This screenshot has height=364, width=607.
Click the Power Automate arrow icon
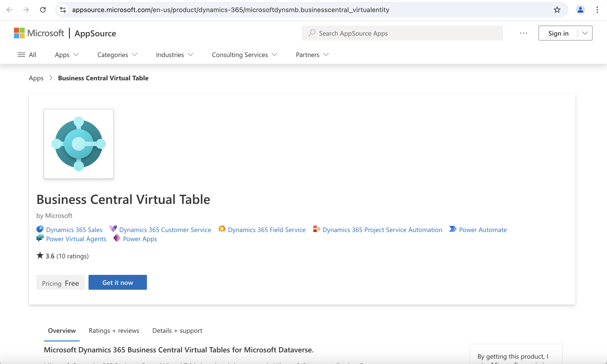click(x=453, y=229)
